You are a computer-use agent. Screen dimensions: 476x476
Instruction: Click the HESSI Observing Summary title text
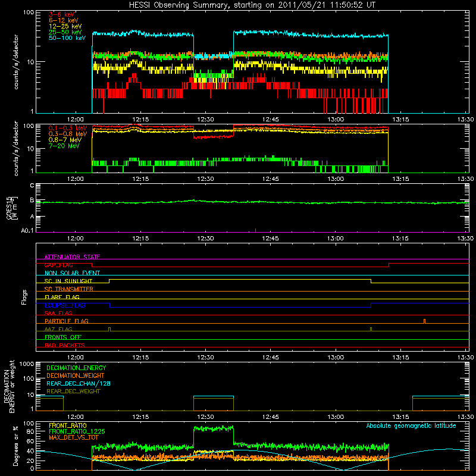[252, 5]
